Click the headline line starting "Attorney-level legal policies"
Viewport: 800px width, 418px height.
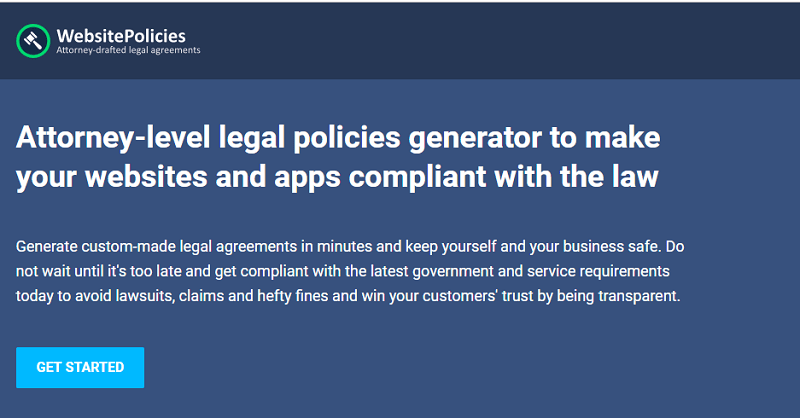point(338,137)
